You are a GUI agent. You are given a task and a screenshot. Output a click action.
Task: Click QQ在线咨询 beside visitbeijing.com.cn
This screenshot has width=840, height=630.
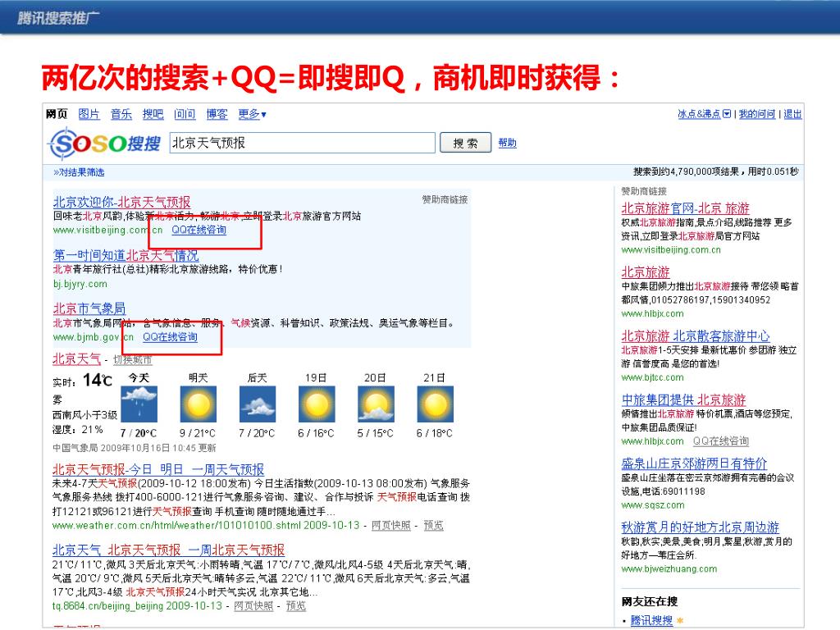pyautogui.click(x=199, y=230)
